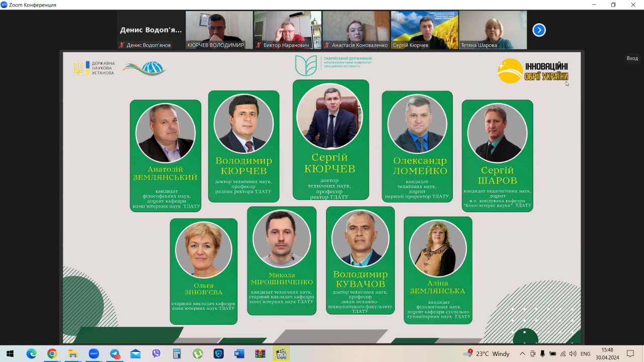Show next page of participant videos

tap(539, 30)
